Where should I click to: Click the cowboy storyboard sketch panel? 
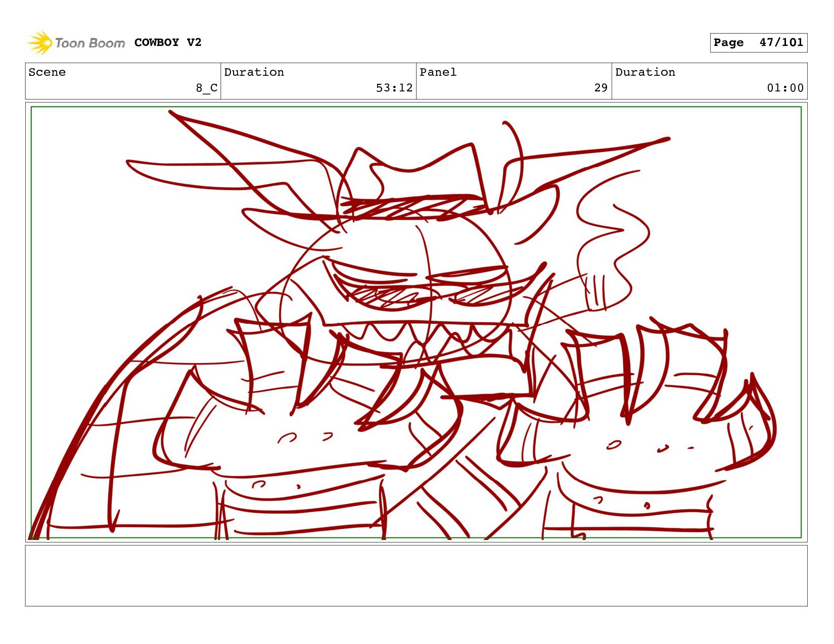pos(416,322)
